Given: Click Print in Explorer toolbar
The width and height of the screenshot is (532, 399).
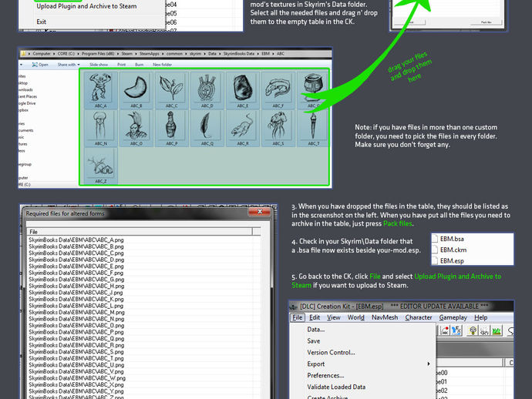Looking at the screenshot, I should coord(122,65).
